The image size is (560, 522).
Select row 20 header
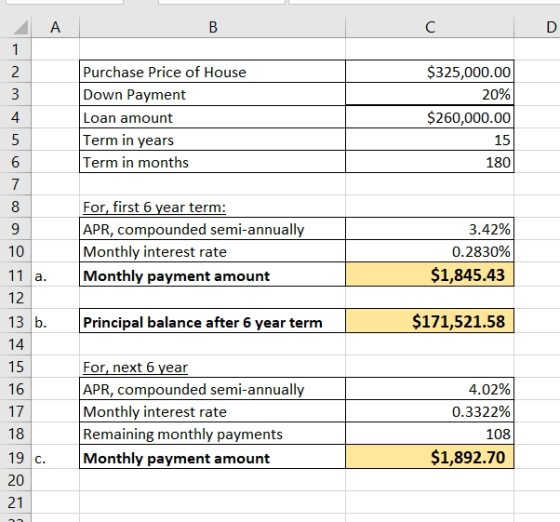point(15,480)
